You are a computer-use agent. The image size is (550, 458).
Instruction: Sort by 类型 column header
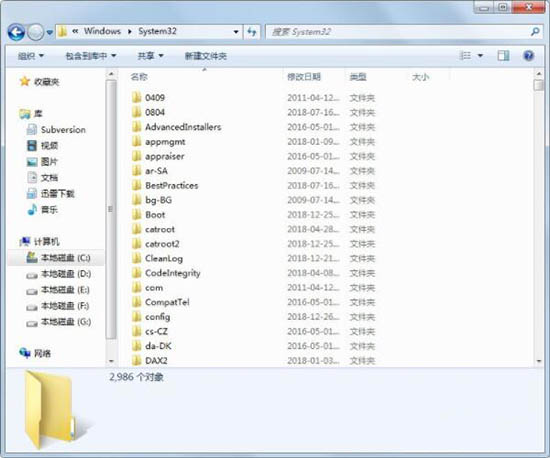pyautogui.click(x=358, y=77)
